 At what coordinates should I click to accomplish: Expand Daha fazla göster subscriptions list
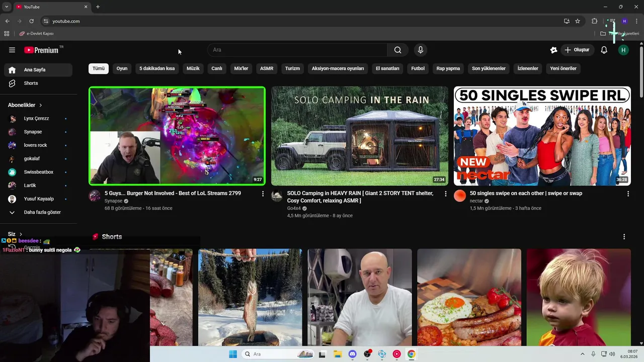point(38,212)
